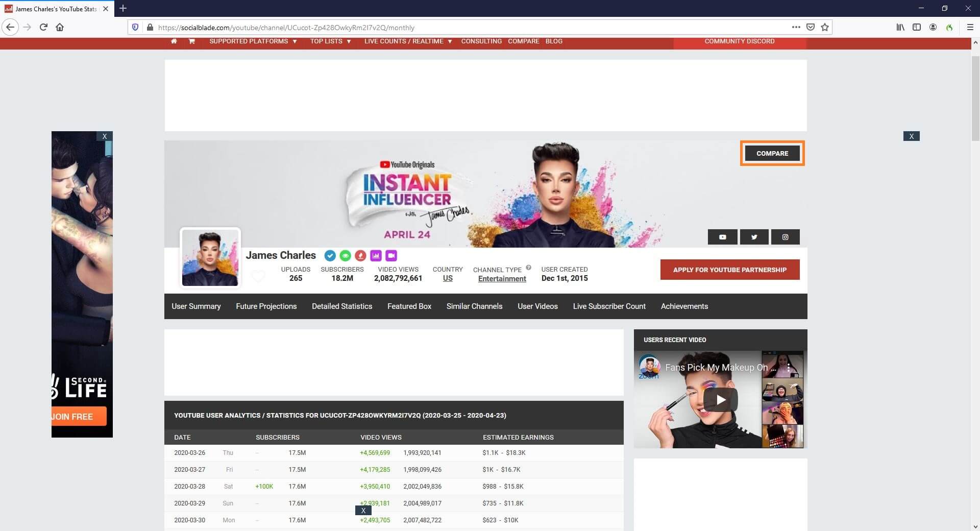Switch to the Featured Box tab

click(x=409, y=306)
